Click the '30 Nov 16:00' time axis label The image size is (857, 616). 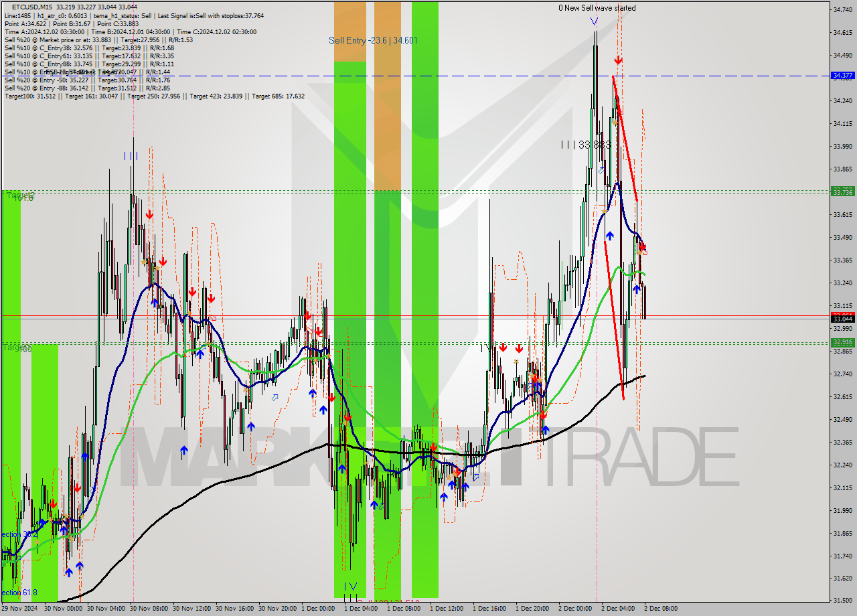pyautogui.click(x=236, y=609)
